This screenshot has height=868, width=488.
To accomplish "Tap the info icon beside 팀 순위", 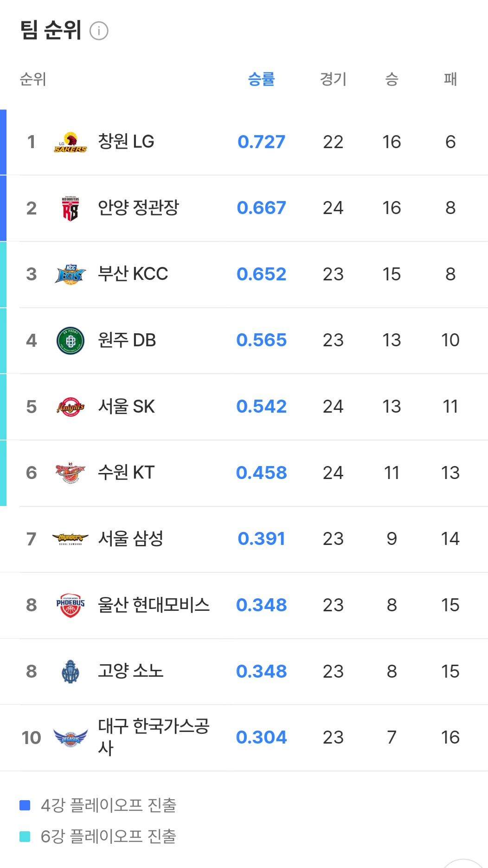I will 99,31.
